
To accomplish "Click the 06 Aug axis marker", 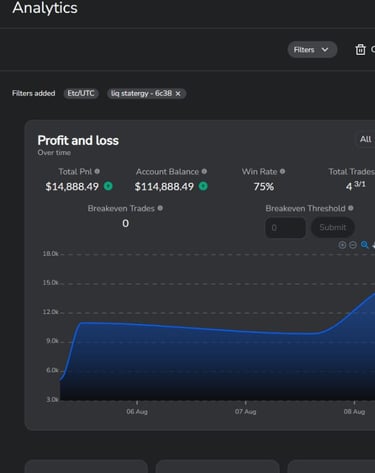I will [137, 412].
